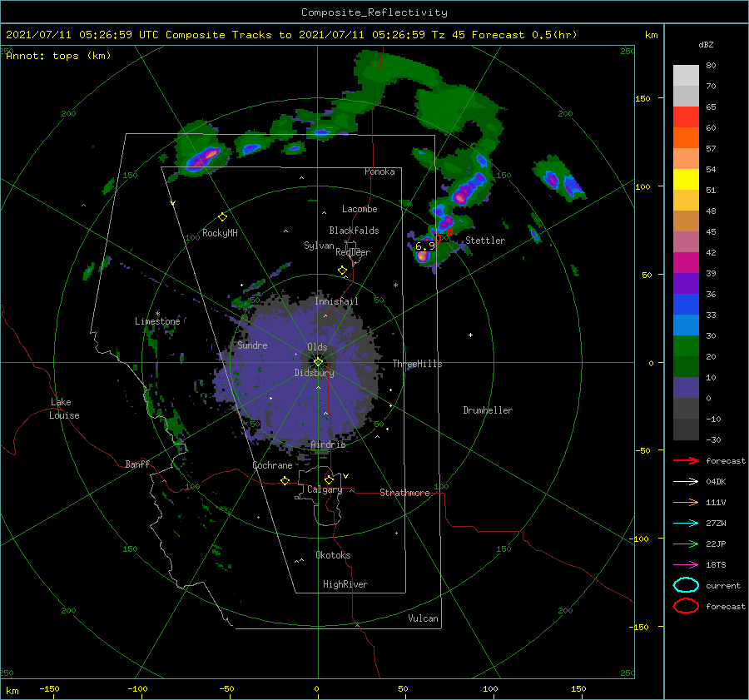Screen dimensions: 749x700
Task: Pick the light blue 30-33 dBZ color band
Action: [686, 325]
